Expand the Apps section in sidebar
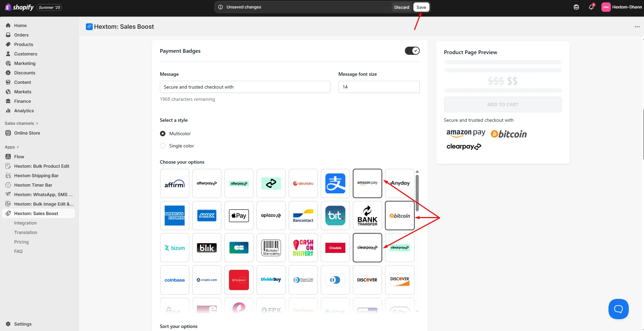This screenshot has height=331, width=644. [x=12, y=147]
